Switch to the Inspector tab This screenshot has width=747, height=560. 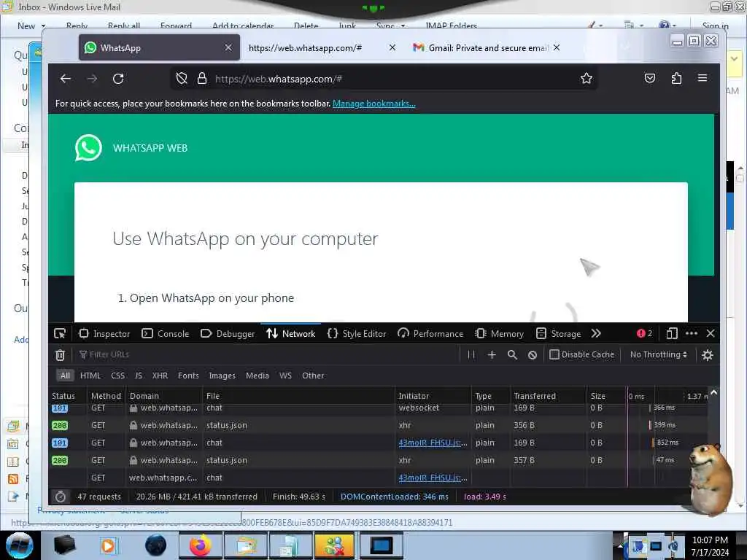pyautogui.click(x=104, y=334)
